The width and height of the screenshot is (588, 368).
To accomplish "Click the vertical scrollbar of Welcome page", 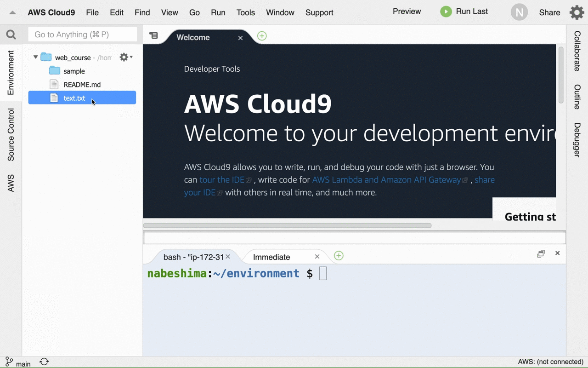I will click(x=561, y=75).
